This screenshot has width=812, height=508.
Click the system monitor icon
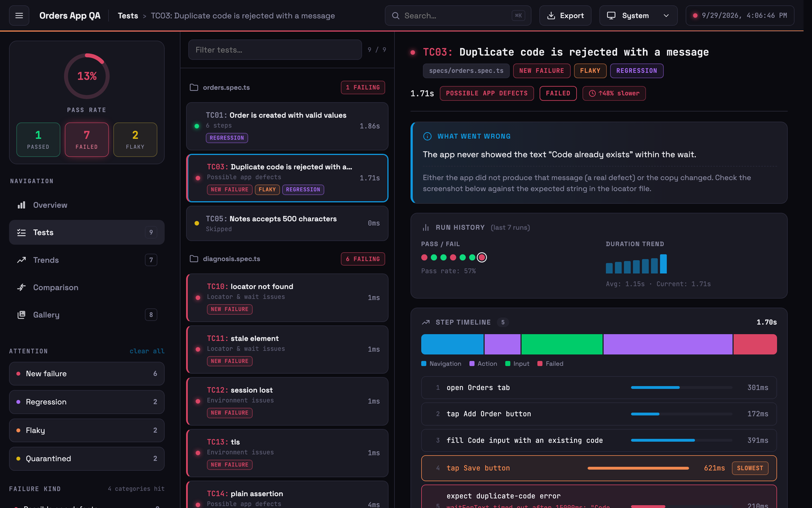click(611, 16)
